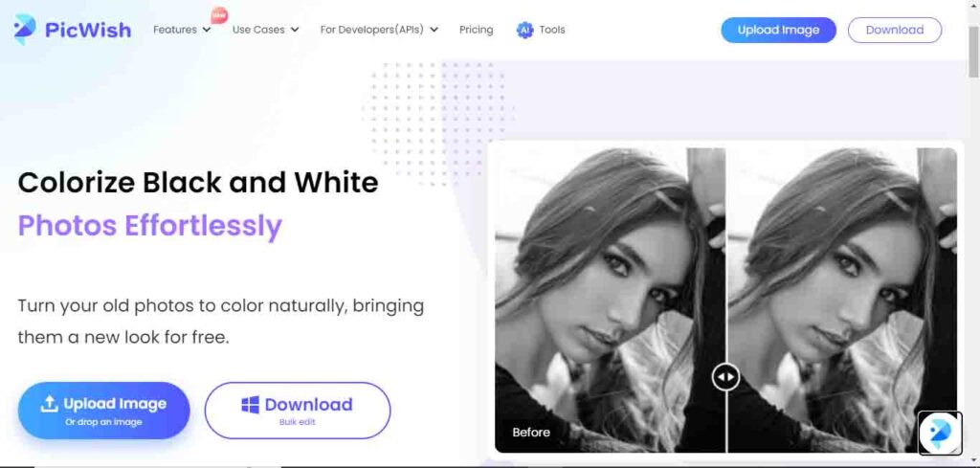Click the large Upload Image hero button
Viewport: 980px width, 468px height.
coord(103,411)
